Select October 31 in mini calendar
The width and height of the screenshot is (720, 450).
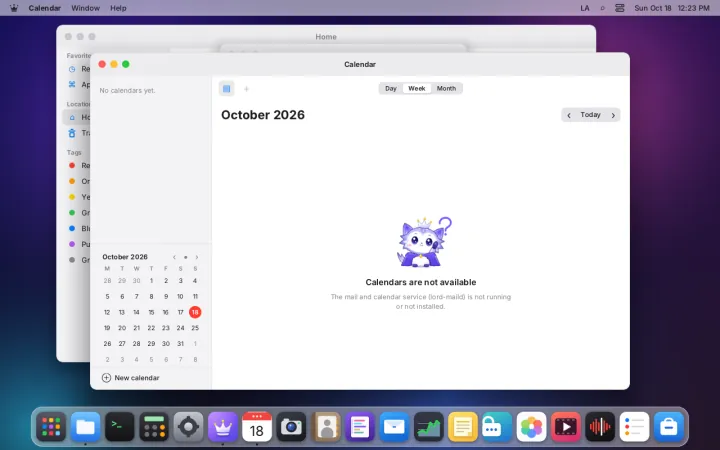pyautogui.click(x=180, y=343)
